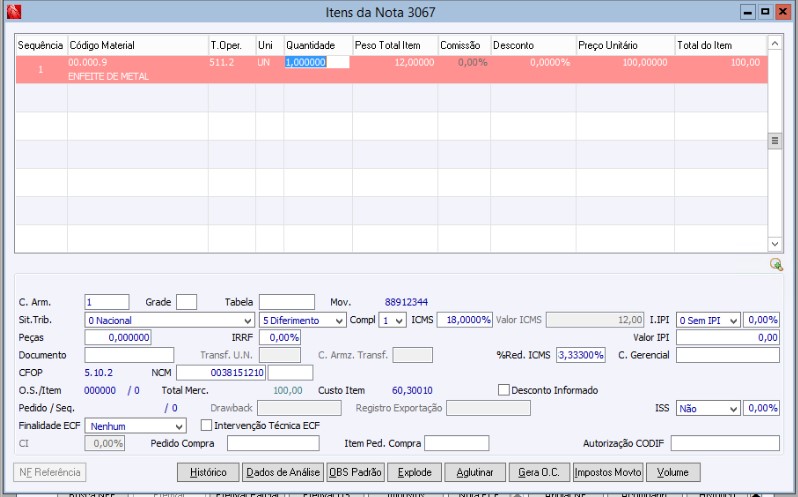Click the Custo Item value 60,30010
798x497 pixels.
click(x=412, y=390)
